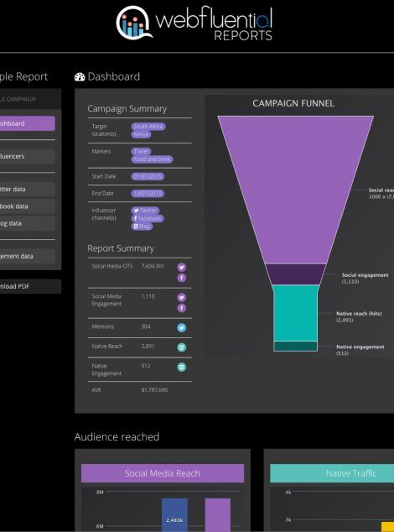Click the Download PDF button
Image resolution: width=394 pixels, height=532 pixels.
click(x=30, y=286)
